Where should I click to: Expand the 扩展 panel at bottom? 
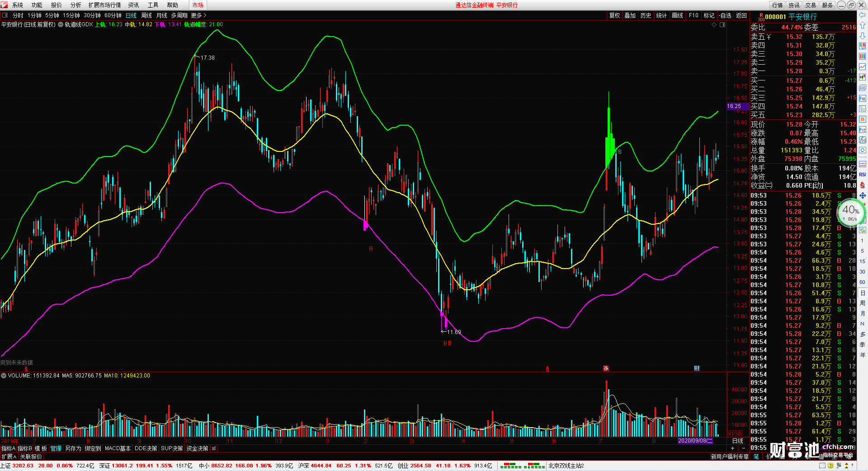[9, 457]
